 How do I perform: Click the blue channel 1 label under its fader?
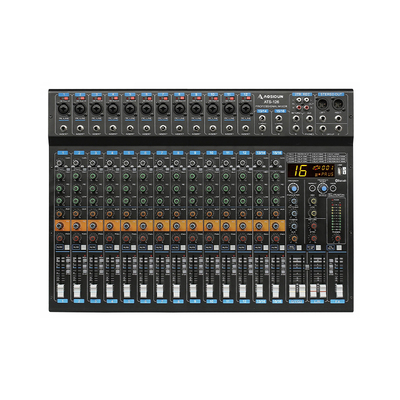click(x=62, y=301)
